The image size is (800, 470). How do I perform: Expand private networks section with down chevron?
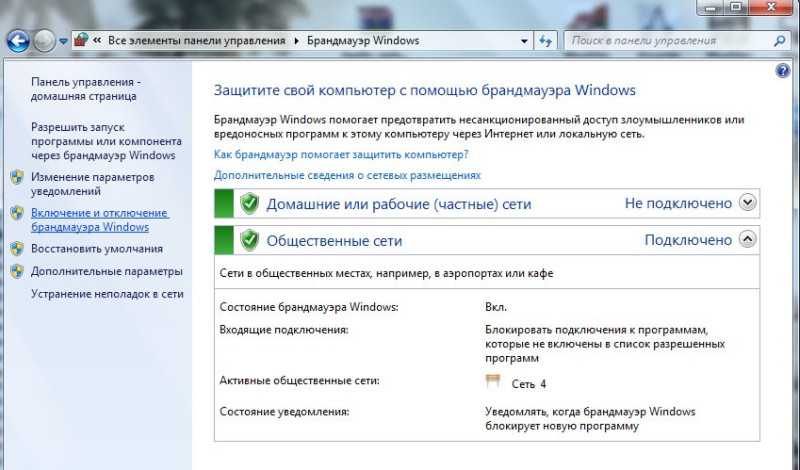pyautogui.click(x=747, y=203)
